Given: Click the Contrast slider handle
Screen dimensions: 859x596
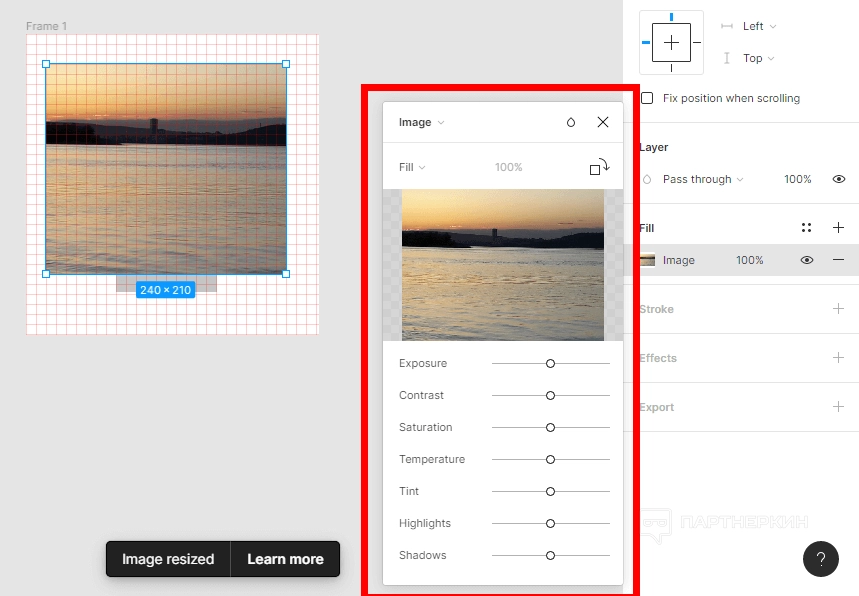Looking at the screenshot, I should [x=551, y=396].
